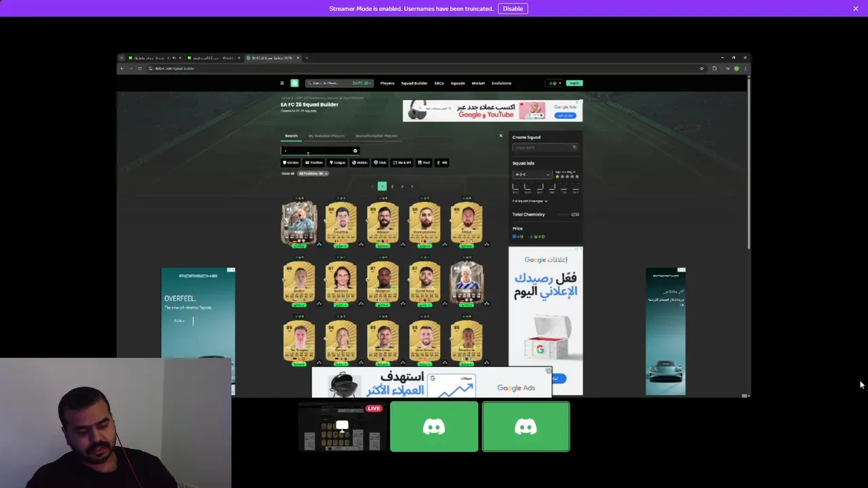Viewport: 868px width, 488px height.
Task: Open the WR filter
Action: click(441, 163)
